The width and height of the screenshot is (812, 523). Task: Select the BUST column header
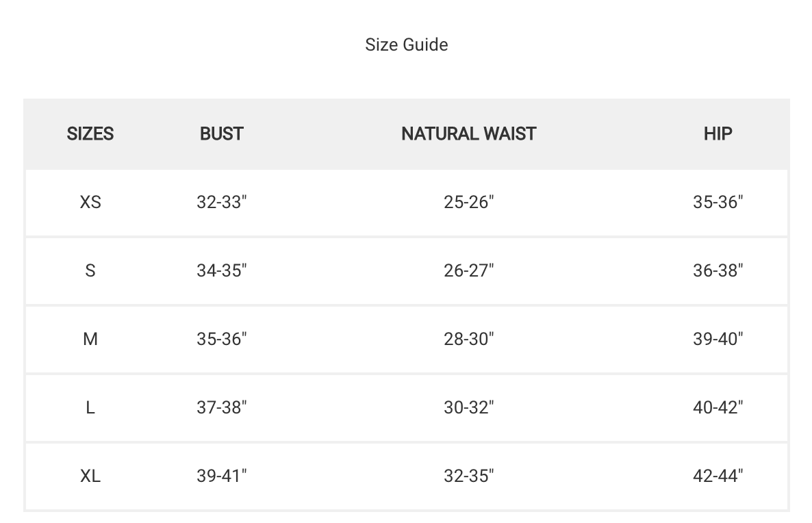[221, 133]
